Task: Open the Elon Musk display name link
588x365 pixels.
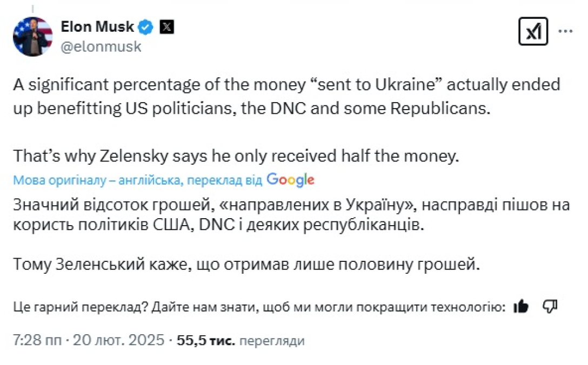Action: pyautogui.click(x=97, y=26)
